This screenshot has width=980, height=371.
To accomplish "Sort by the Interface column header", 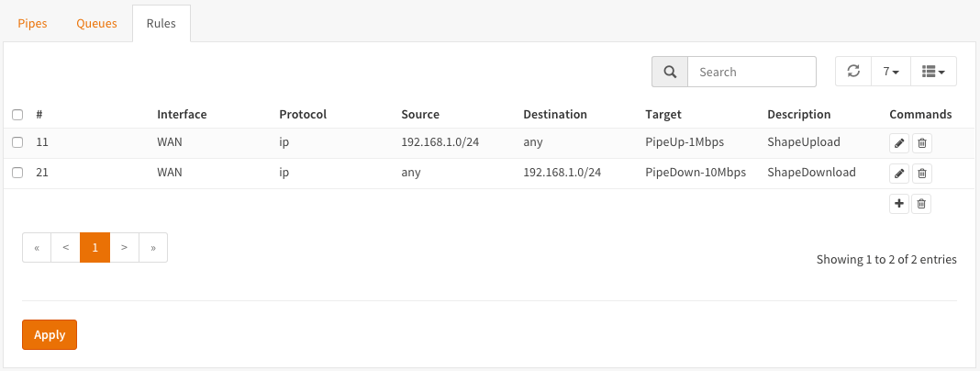I will (182, 115).
